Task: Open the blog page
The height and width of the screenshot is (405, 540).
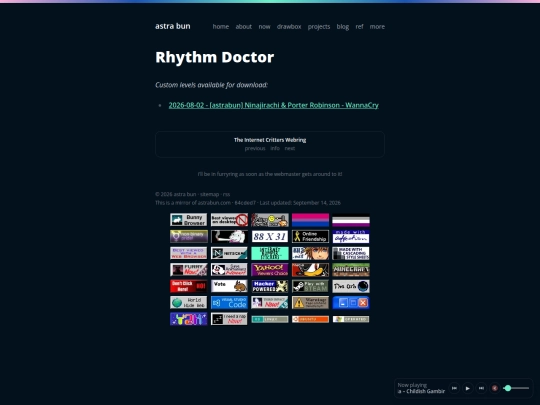Action: (x=343, y=27)
